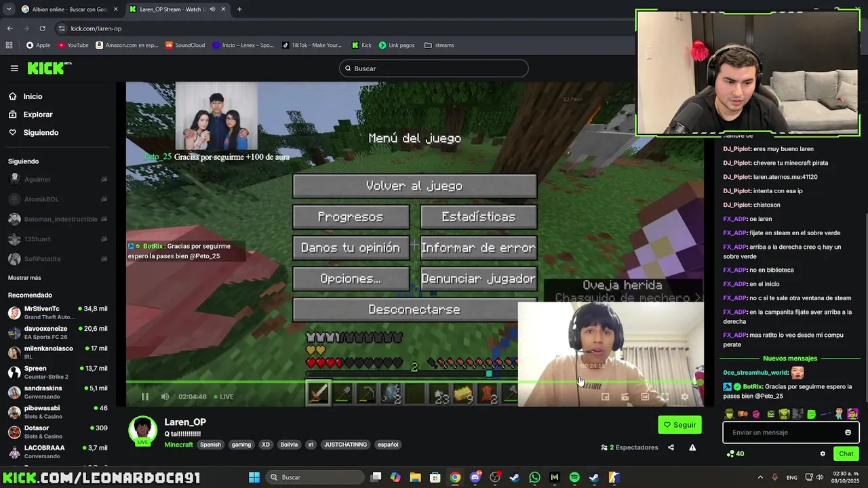
Task: Open Discord from the taskbar
Action: (x=475, y=477)
